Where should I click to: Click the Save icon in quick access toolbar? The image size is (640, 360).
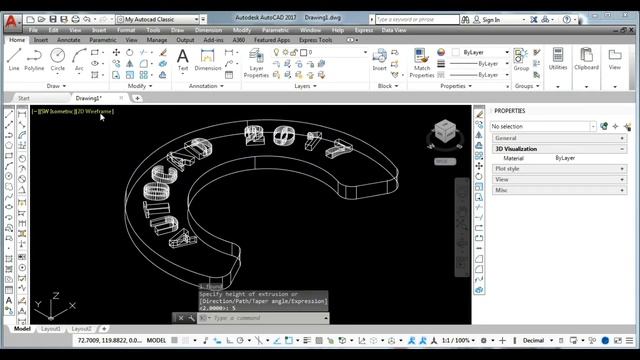point(53,19)
